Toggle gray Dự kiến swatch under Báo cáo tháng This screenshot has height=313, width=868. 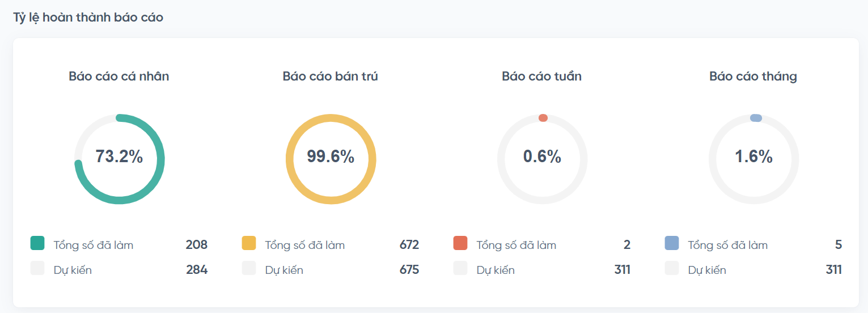(672, 268)
